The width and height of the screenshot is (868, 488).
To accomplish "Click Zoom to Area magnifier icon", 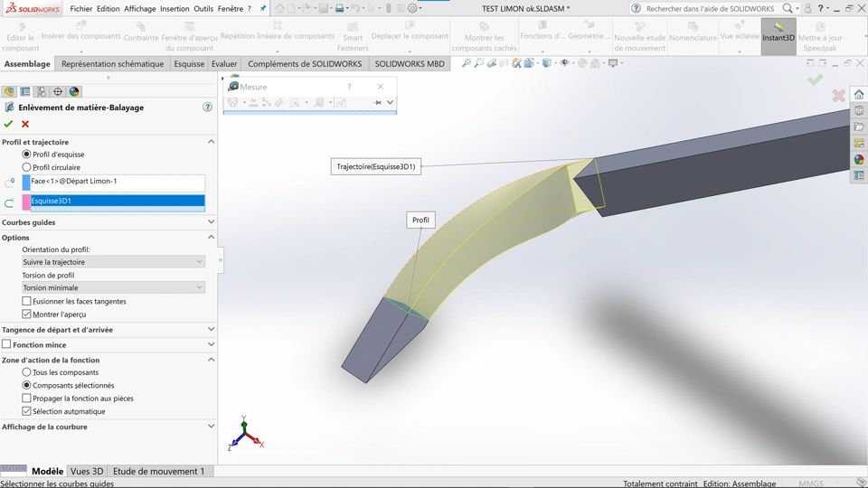I will pyautogui.click(x=479, y=63).
